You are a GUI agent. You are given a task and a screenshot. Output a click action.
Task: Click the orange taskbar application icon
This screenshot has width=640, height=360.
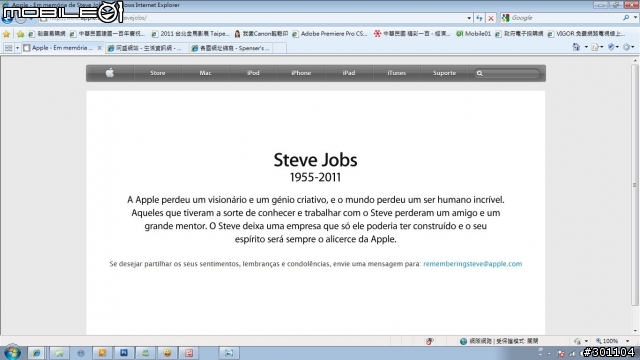[102, 353]
